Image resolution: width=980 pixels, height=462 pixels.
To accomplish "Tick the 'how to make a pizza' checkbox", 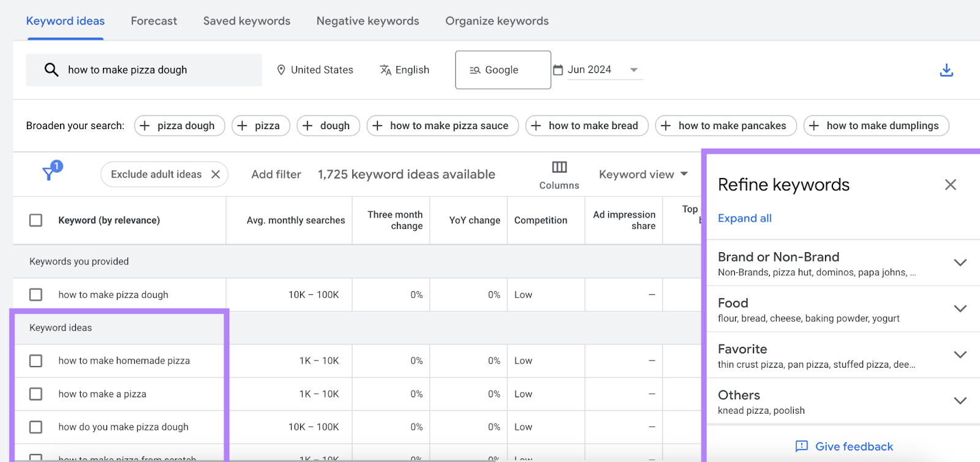I will tap(36, 394).
